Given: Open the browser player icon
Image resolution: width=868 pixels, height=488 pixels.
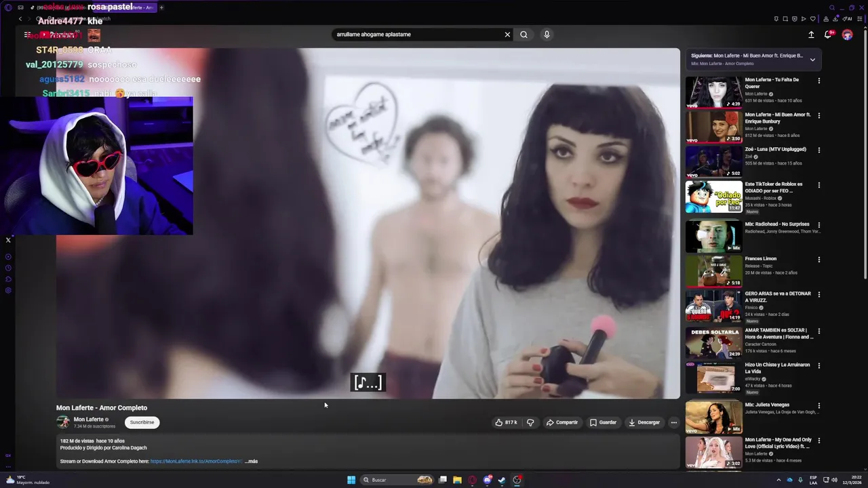Looking at the screenshot, I should (804, 19).
